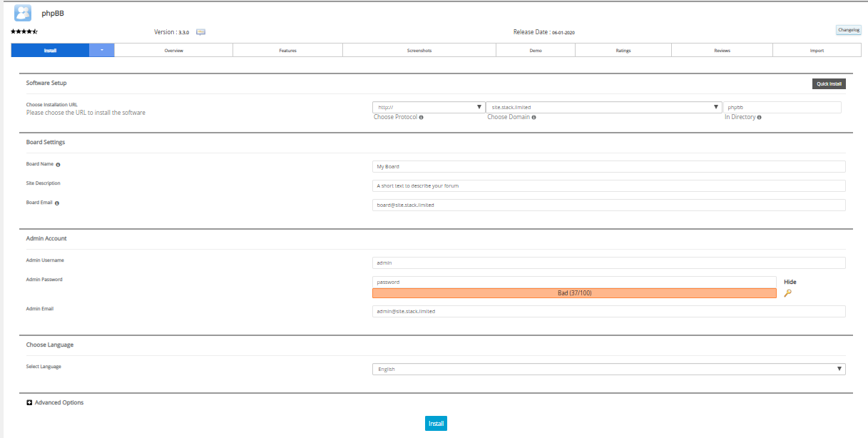868x438 pixels.
Task: Click the Software Setup heading
Action: point(46,83)
